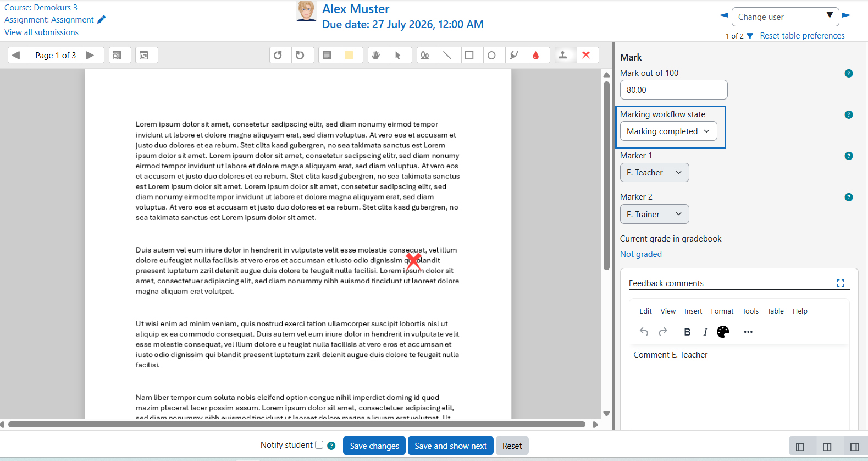Click Reset table preferences link
The image size is (868, 461).
click(802, 36)
